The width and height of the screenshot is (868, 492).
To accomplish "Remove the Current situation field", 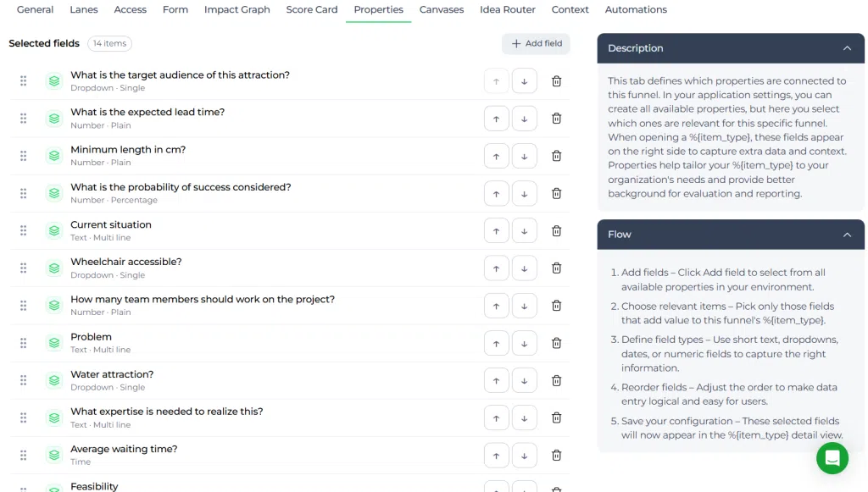I will pyautogui.click(x=556, y=230).
